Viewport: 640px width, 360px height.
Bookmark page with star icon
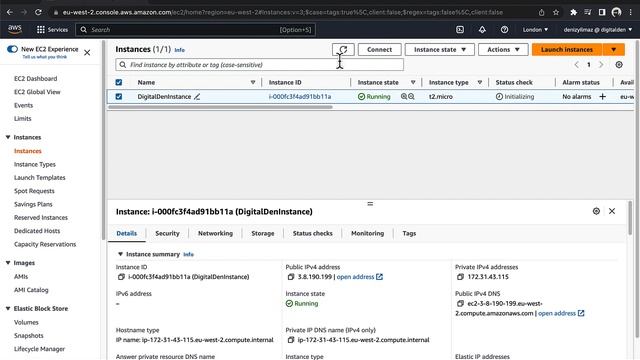(556, 12)
